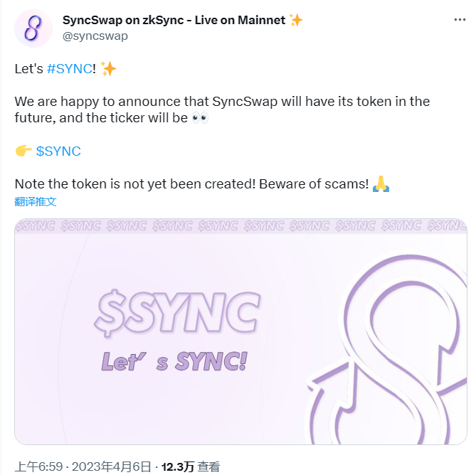Open the @syncswap handle link

(x=95, y=36)
